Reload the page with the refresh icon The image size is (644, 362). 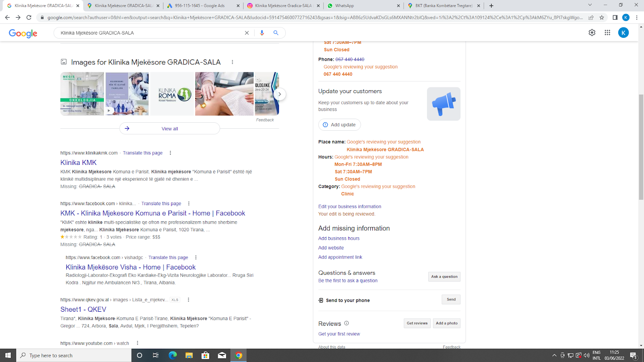(29, 17)
